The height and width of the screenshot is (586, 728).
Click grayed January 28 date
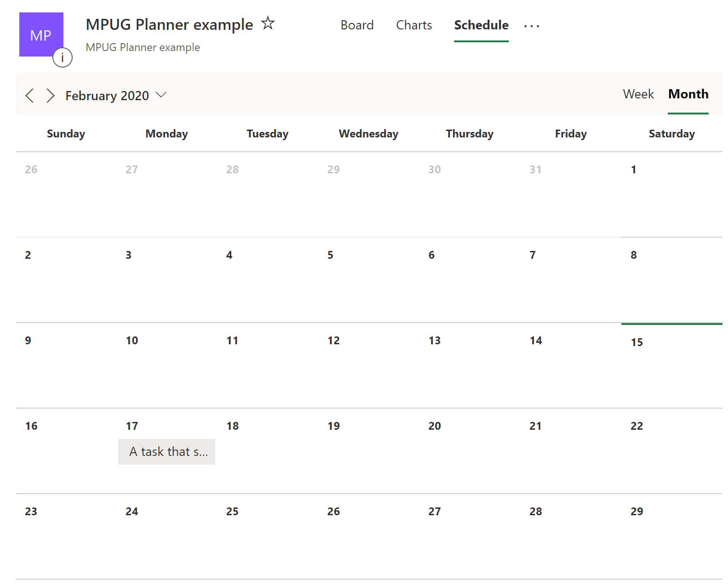point(233,170)
